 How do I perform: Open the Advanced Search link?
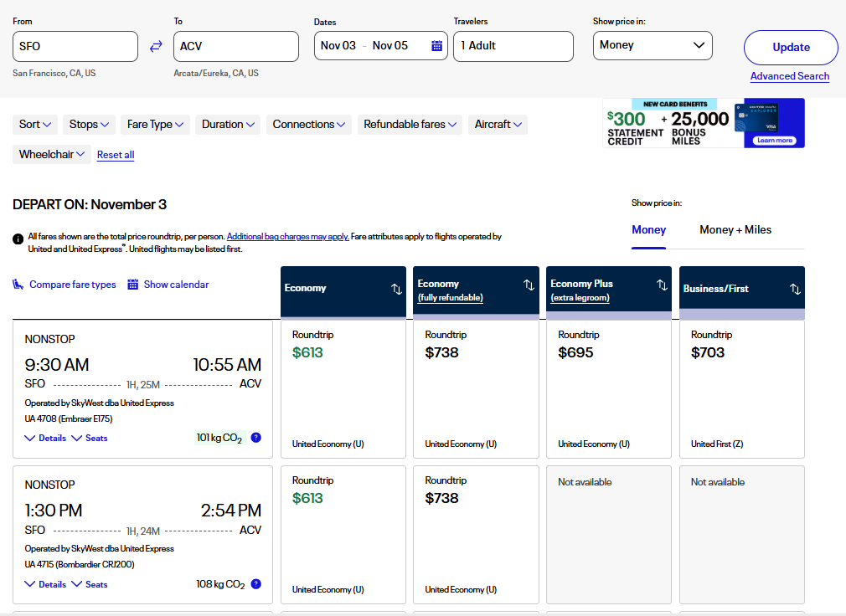point(789,76)
